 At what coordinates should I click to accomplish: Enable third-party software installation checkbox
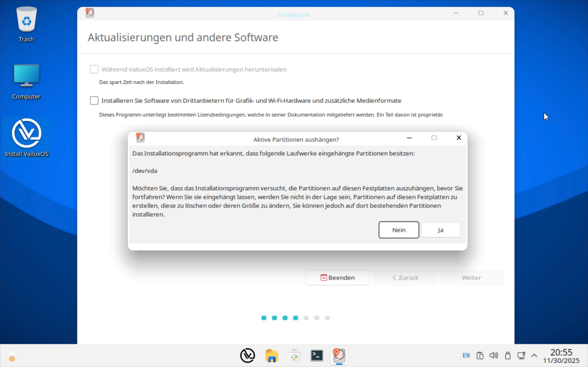pyautogui.click(x=94, y=100)
